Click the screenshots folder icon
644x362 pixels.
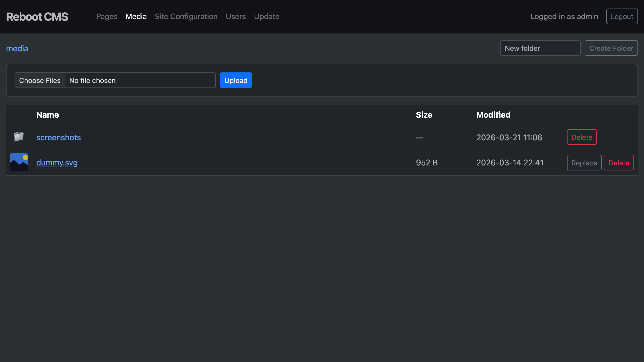(x=19, y=137)
